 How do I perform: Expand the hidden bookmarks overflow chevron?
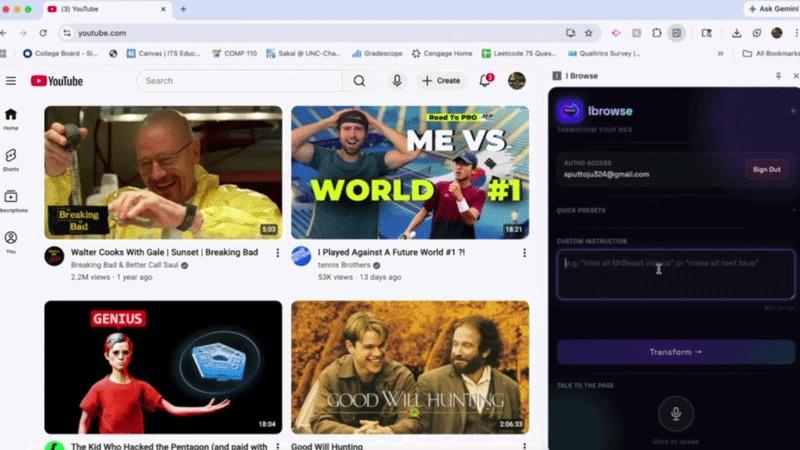[720, 53]
